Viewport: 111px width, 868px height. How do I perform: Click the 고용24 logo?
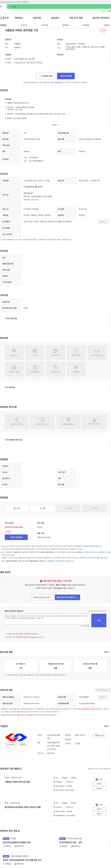4,18
